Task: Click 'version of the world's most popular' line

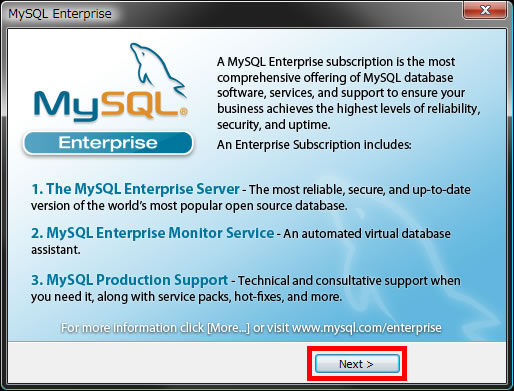Action: click(x=189, y=206)
